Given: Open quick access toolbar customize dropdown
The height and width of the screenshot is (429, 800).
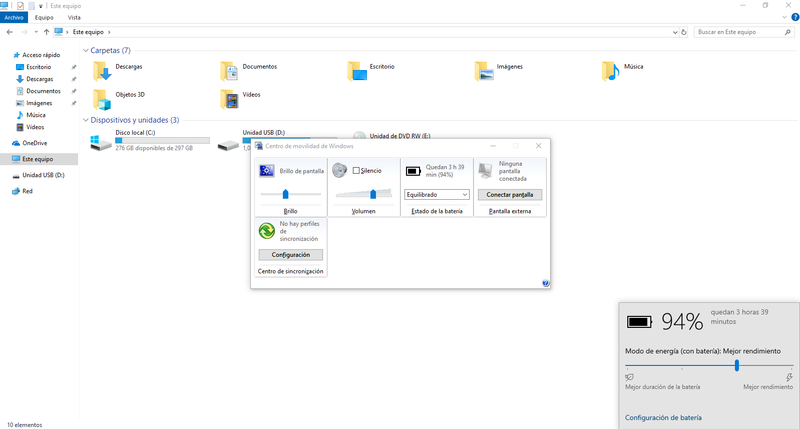Looking at the screenshot, I should click(x=40, y=6).
